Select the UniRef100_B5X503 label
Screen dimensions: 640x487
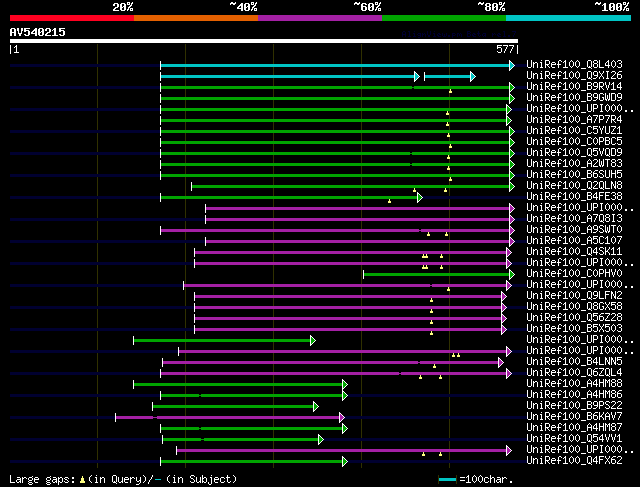coord(574,329)
